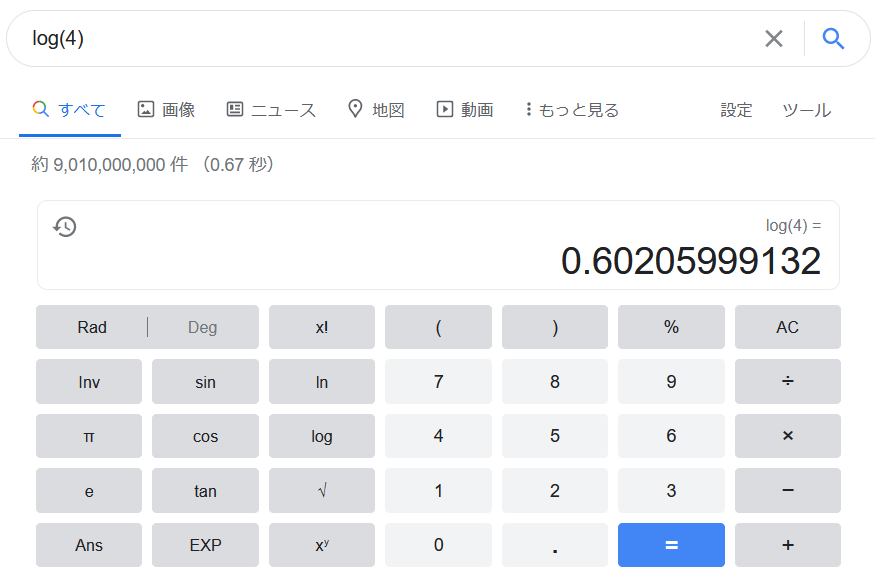The width and height of the screenshot is (875, 580).
Task: Click the result 0.60205999132
Action: pyautogui.click(x=691, y=261)
